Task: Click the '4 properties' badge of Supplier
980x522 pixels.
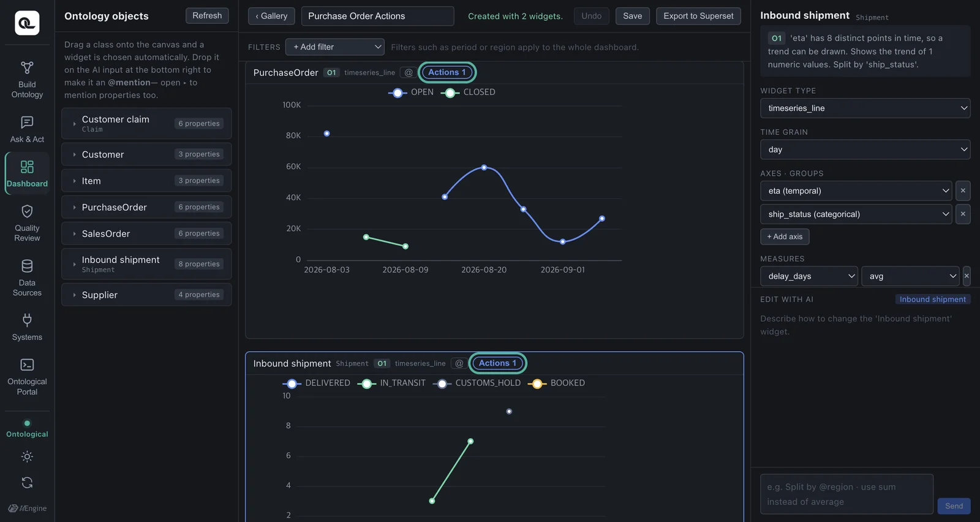Action: coord(199,295)
